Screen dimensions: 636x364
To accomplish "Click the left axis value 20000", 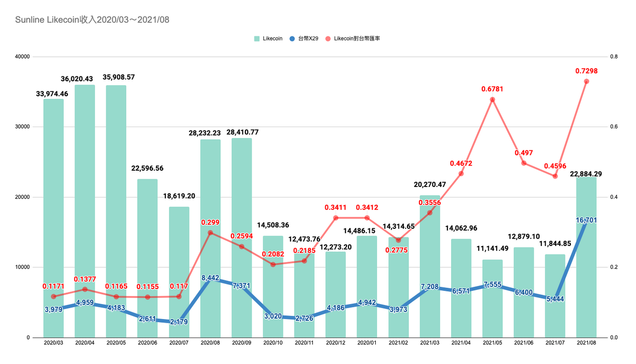I will pyautogui.click(x=22, y=197).
